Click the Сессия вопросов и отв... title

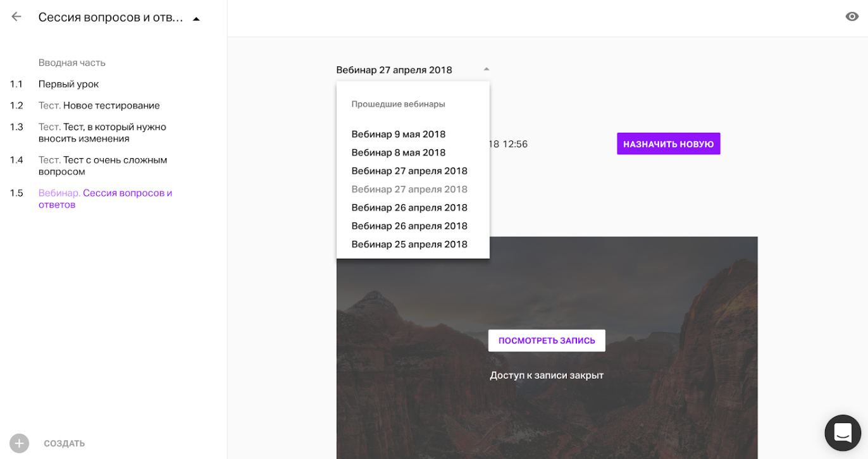click(x=111, y=18)
